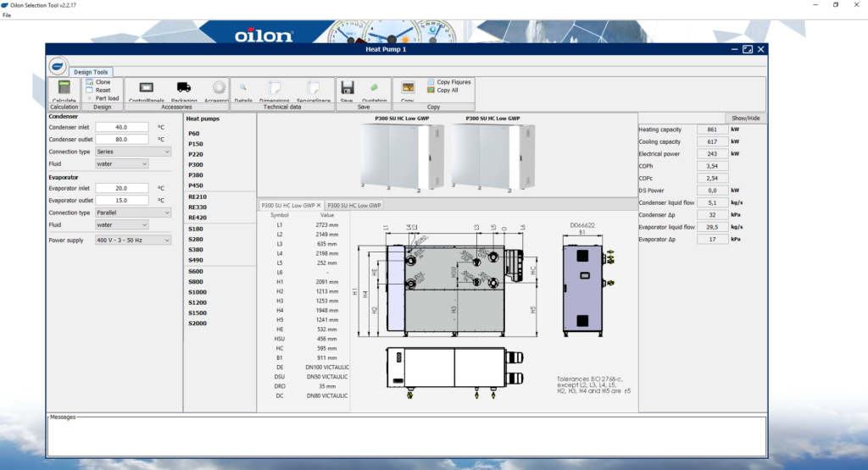868x470 pixels.
Task: Click the COPh value 3,54
Action: pos(712,166)
